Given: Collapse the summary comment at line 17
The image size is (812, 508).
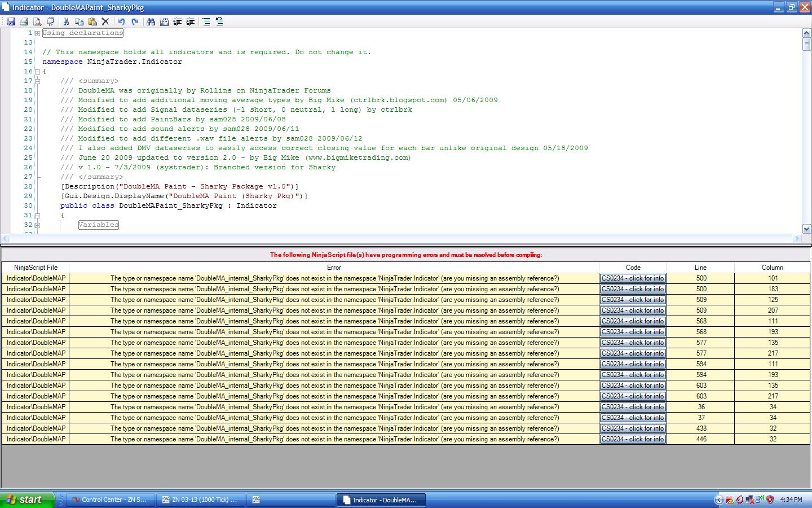Looking at the screenshot, I should [x=37, y=81].
